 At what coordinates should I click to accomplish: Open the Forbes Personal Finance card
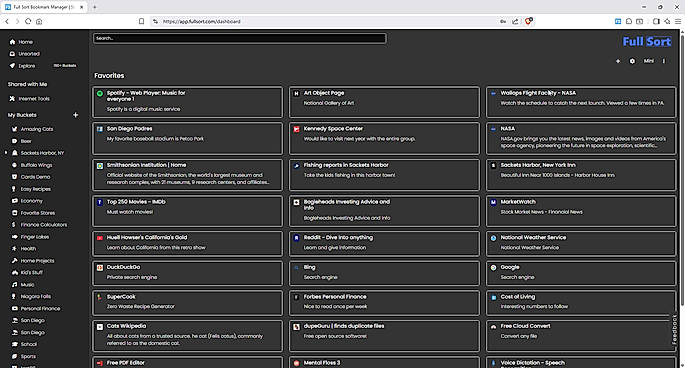tap(384, 302)
